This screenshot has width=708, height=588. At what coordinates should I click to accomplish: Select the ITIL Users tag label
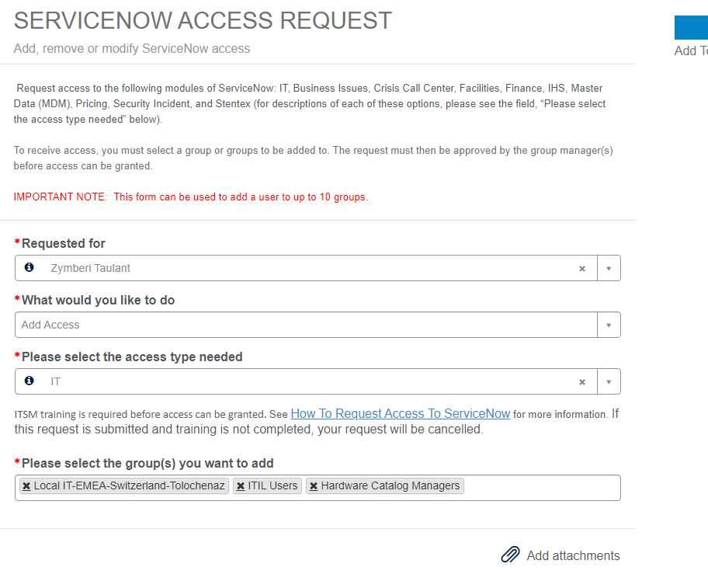[x=272, y=485]
